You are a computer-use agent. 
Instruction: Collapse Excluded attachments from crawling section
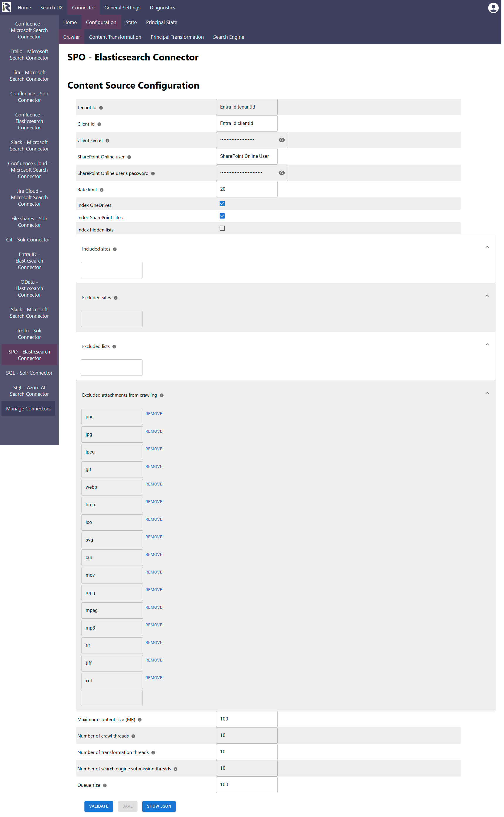(487, 393)
